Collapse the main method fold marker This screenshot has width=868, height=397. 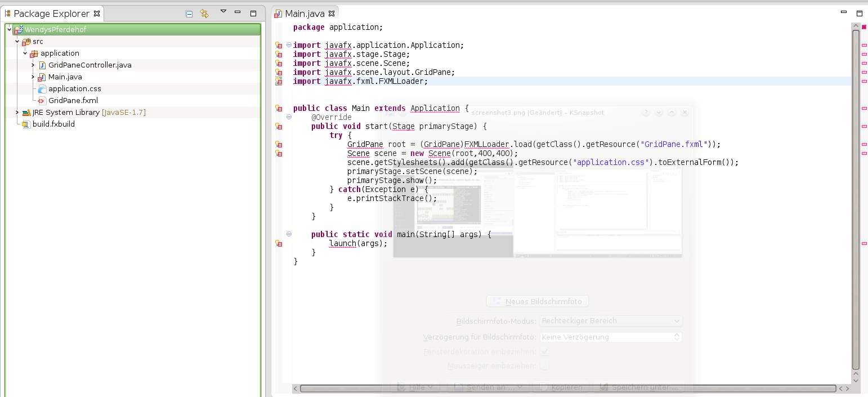coord(289,234)
